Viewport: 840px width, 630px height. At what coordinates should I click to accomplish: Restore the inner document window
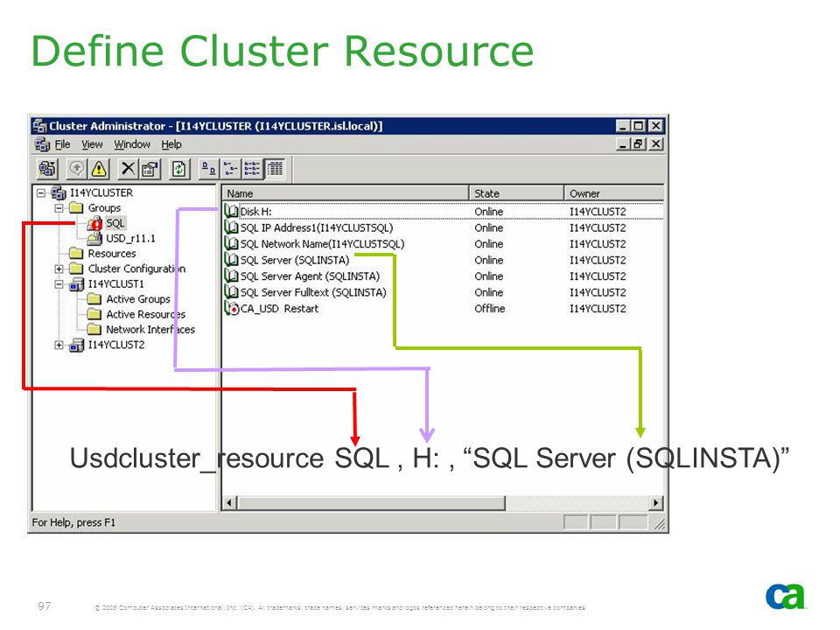639,144
